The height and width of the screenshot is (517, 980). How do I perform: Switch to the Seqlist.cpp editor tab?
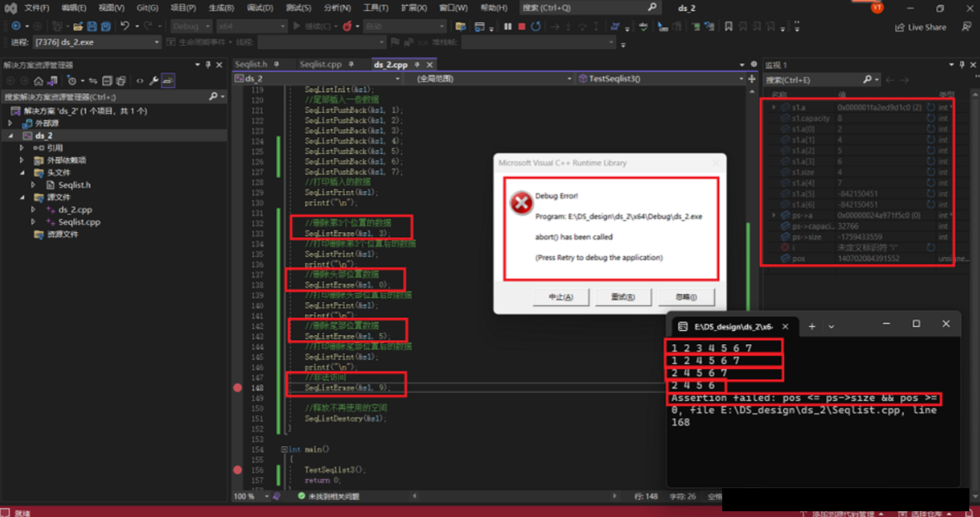coord(320,64)
